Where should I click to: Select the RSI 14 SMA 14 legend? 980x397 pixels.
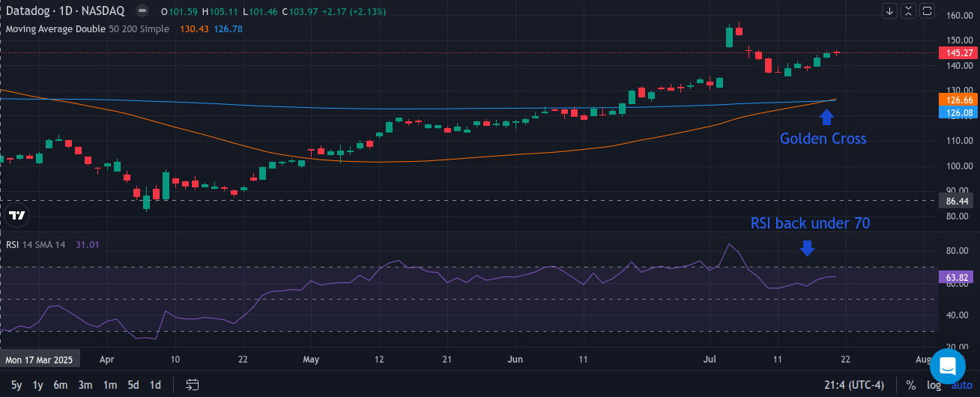[35, 244]
